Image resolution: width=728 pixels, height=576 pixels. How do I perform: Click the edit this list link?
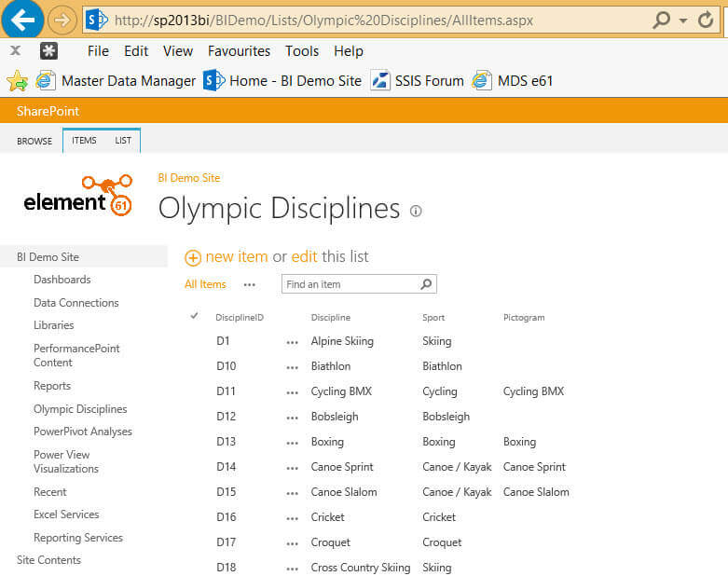tap(304, 256)
